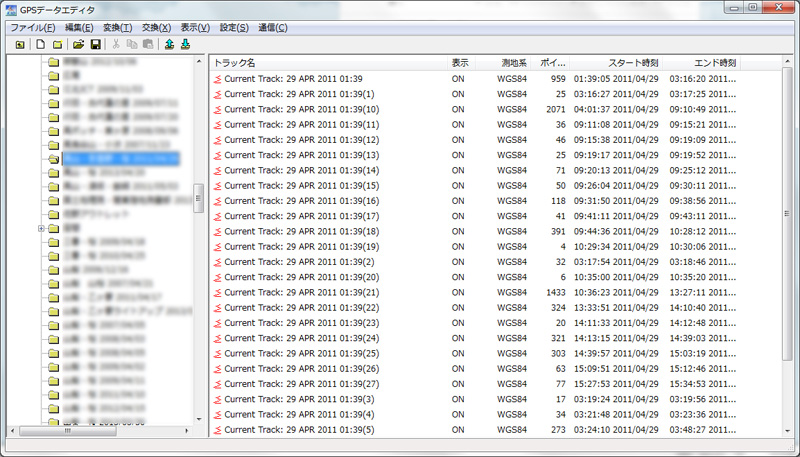Viewport: 800px width, 457px height.
Task: Click the 測地系 column header
Action: [513, 63]
